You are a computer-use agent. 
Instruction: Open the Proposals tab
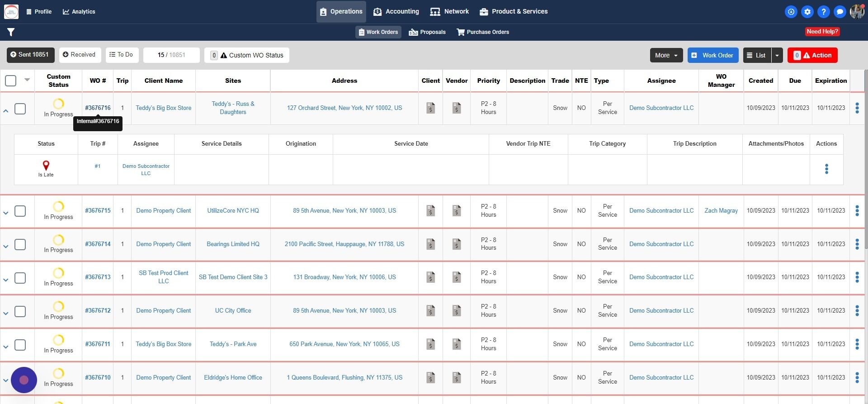427,32
